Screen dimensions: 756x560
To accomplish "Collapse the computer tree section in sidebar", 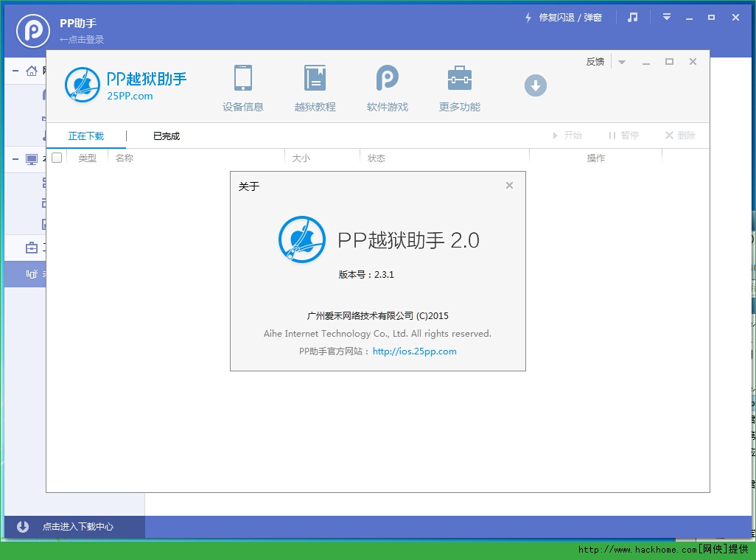I will 15,158.
